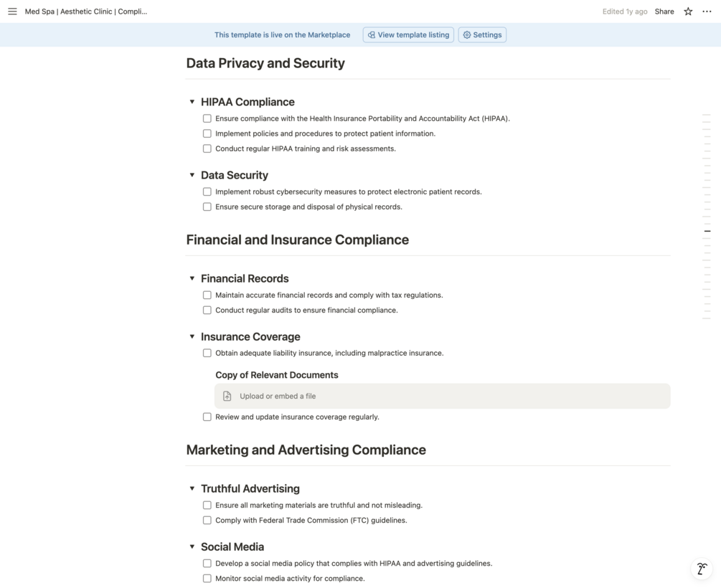721x588 pixels.
Task: Collapse the Insurance Coverage section arrow
Action: 192,336
